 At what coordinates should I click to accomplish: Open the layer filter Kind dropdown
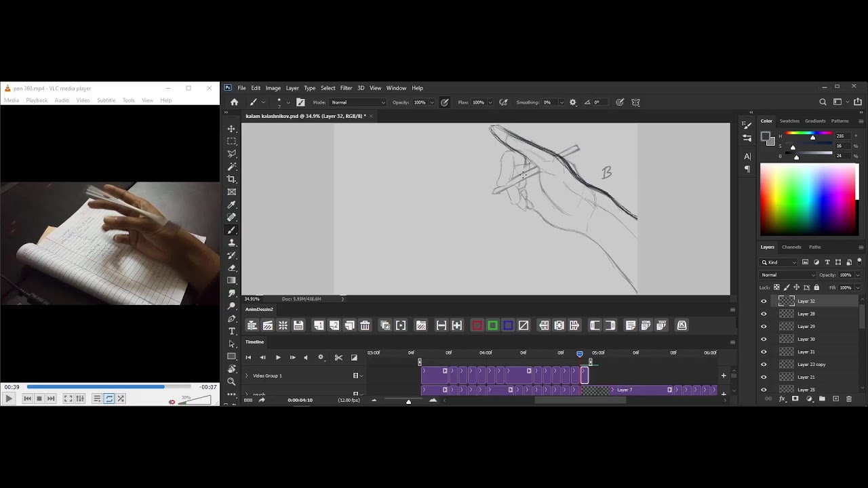point(778,262)
